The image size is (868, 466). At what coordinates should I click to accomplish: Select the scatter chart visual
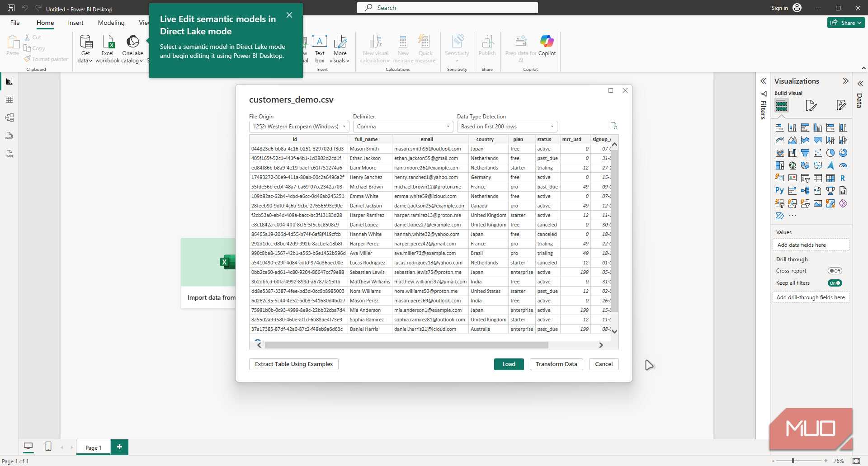[817, 153]
